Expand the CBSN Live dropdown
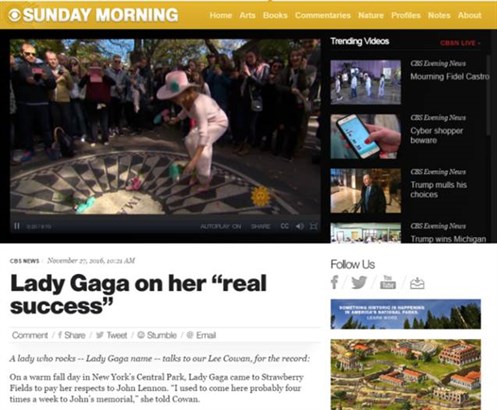This screenshot has width=497, height=410. point(460,43)
